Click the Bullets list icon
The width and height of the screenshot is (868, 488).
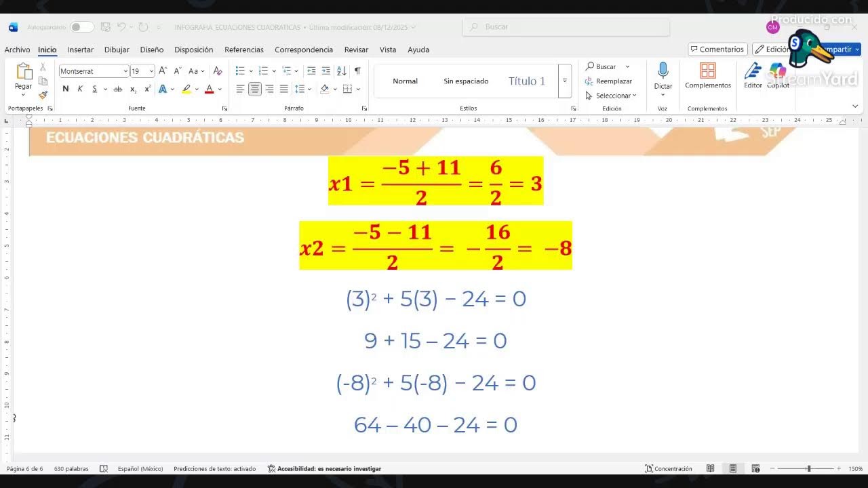pos(240,70)
